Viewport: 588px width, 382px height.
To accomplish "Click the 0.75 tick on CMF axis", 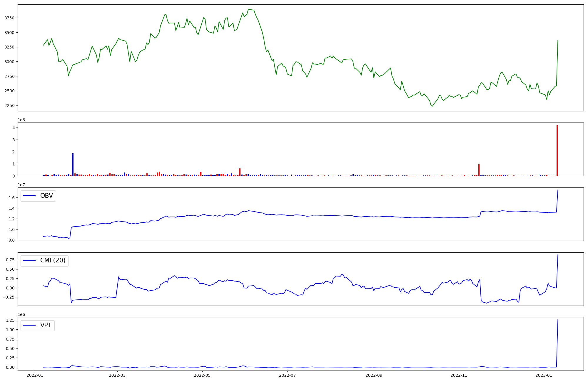I will click(x=9, y=260).
